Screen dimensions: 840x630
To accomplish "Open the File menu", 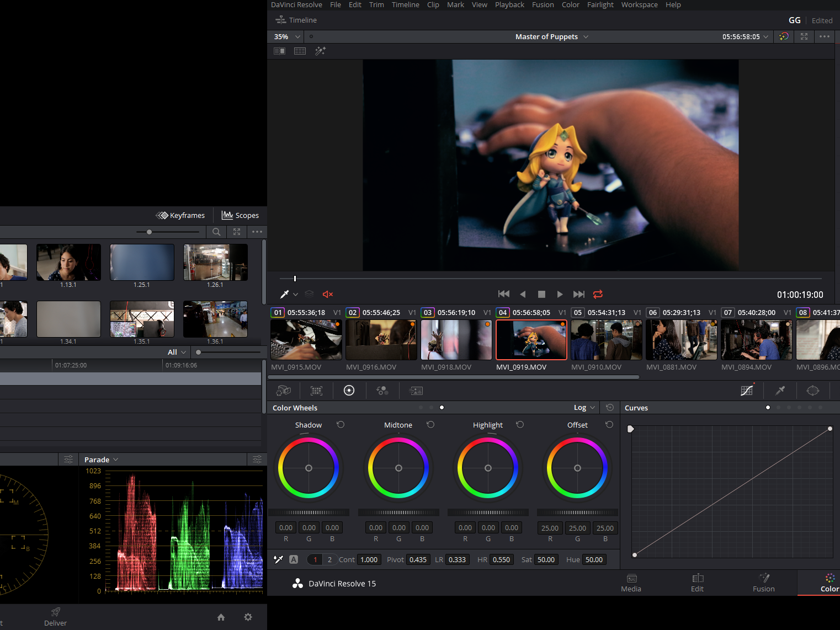I will 336,4.
